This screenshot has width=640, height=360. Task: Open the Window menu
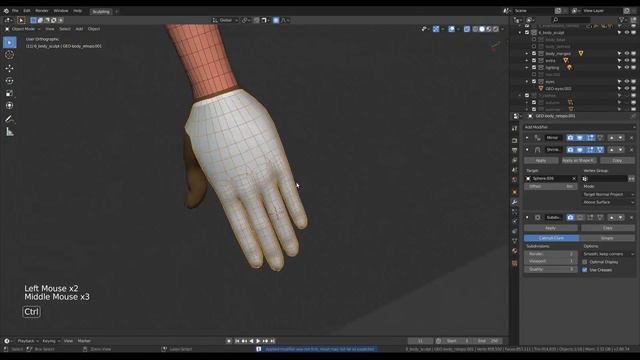point(61,11)
